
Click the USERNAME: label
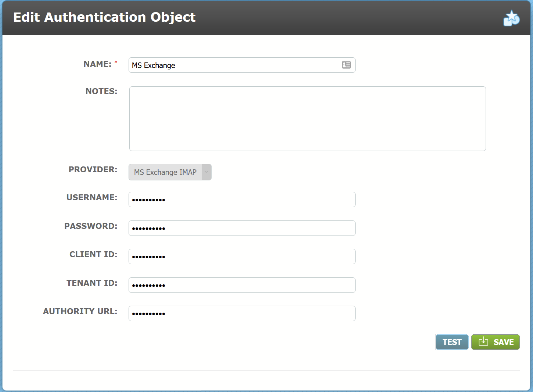92,197
